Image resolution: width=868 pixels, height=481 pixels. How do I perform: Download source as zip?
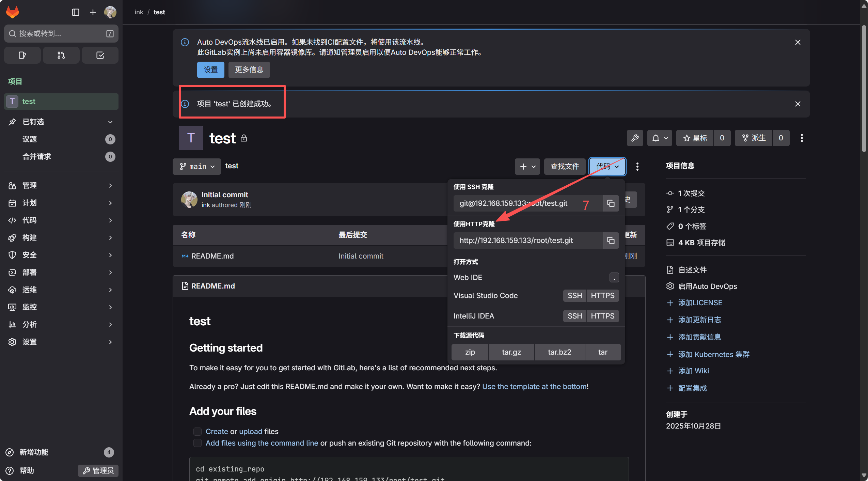click(x=470, y=352)
